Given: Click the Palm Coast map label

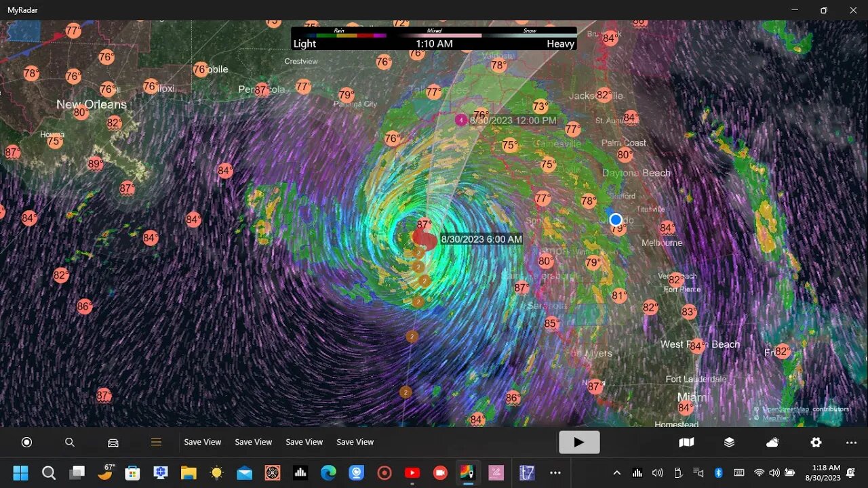Looking at the screenshot, I should (624, 143).
